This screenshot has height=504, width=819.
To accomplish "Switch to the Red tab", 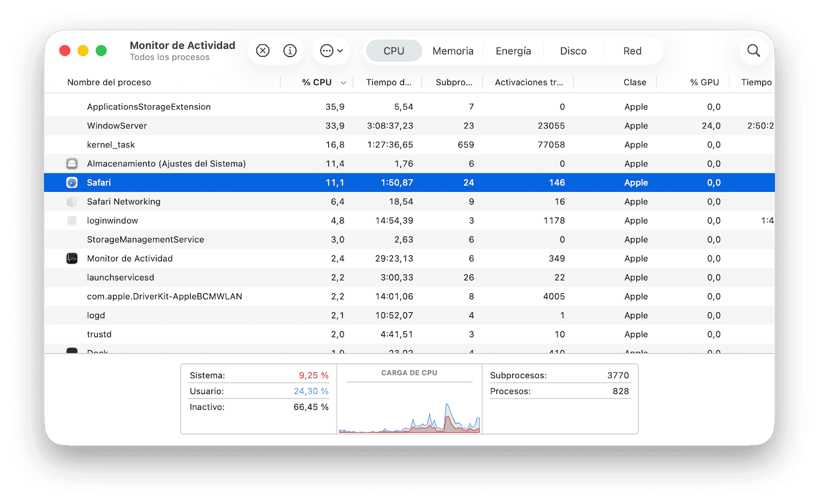I will pos(633,51).
